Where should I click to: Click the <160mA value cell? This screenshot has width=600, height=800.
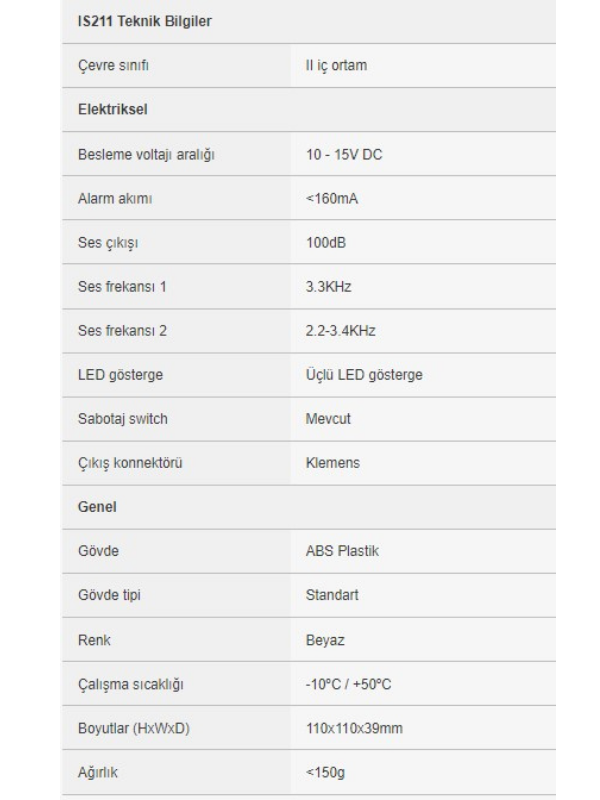coord(423,198)
